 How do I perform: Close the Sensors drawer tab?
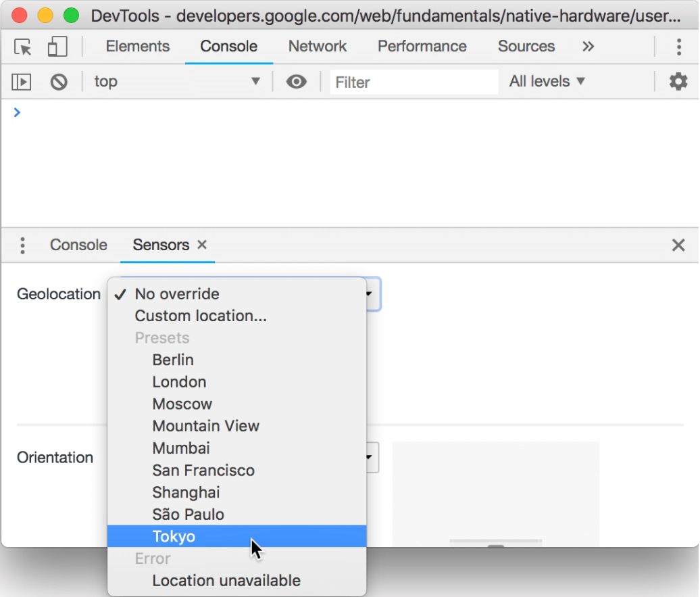(x=201, y=245)
